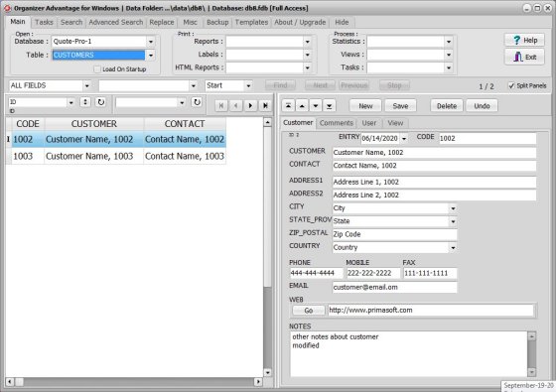
Task: Expand the Statistics dropdown
Action: [449, 42]
